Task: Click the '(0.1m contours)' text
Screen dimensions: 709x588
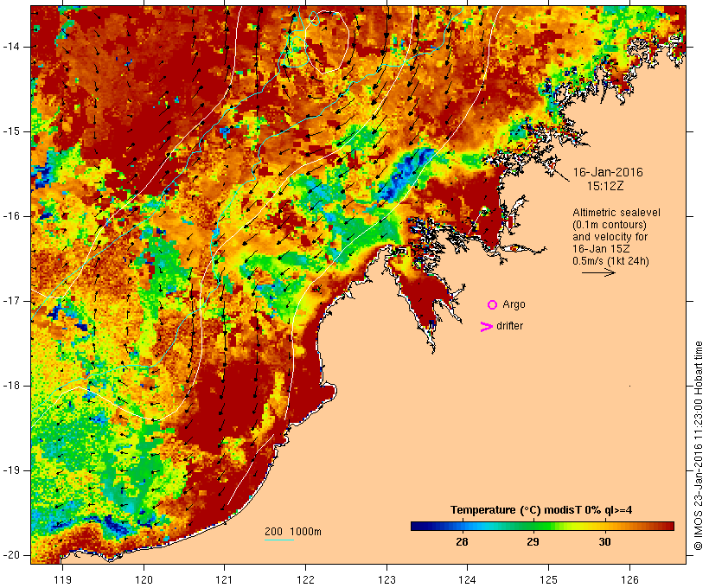Action: tap(610, 225)
